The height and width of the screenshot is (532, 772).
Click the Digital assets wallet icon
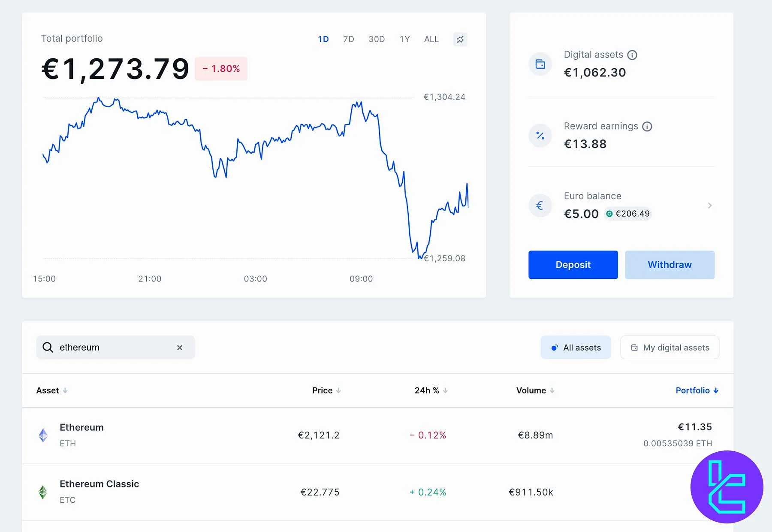[x=540, y=64]
